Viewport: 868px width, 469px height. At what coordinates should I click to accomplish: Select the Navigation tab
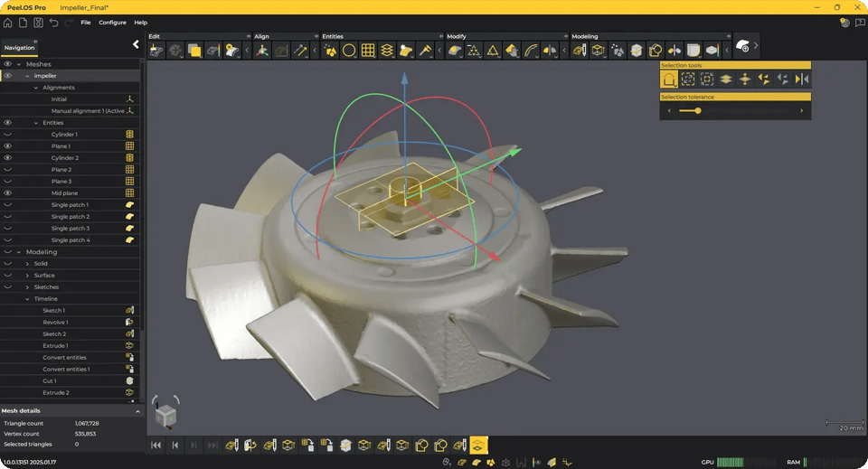click(19, 48)
